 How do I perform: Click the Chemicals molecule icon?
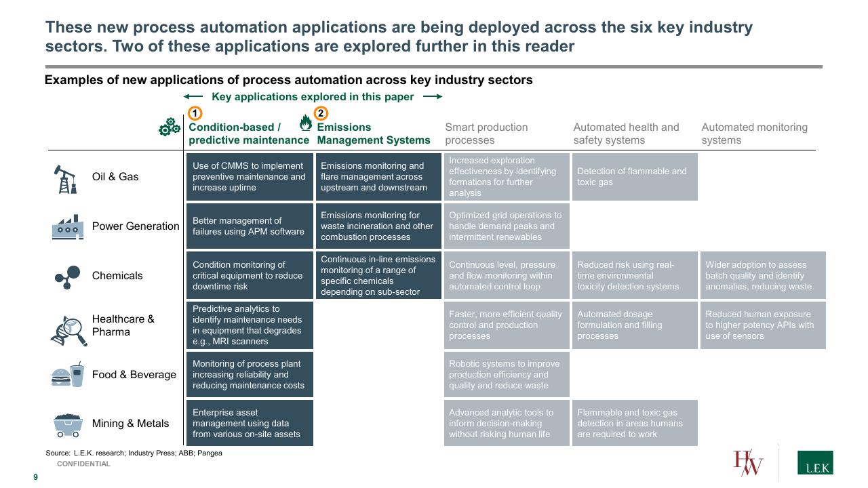pyautogui.click(x=67, y=277)
